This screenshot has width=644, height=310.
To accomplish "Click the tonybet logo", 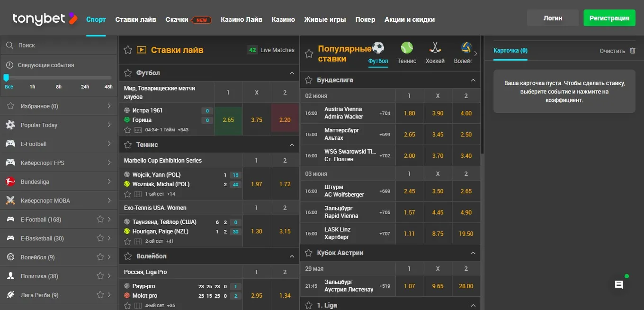I will pyautogui.click(x=45, y=19).
